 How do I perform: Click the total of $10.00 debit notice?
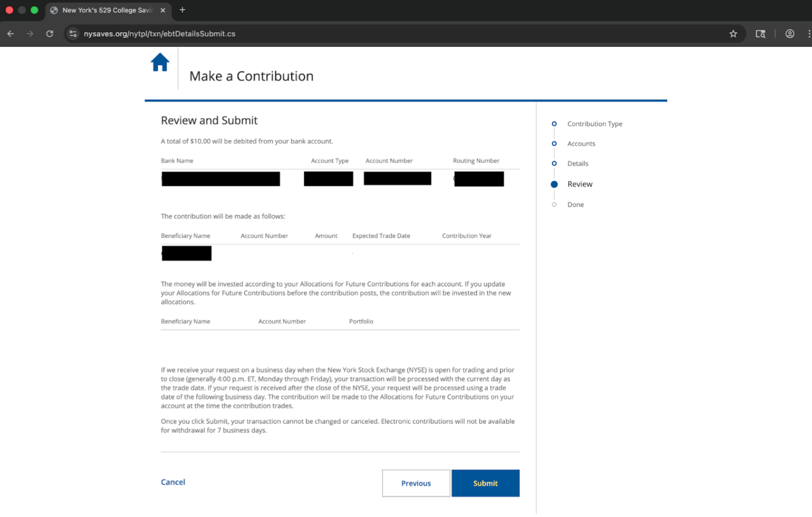pos(247,141)
